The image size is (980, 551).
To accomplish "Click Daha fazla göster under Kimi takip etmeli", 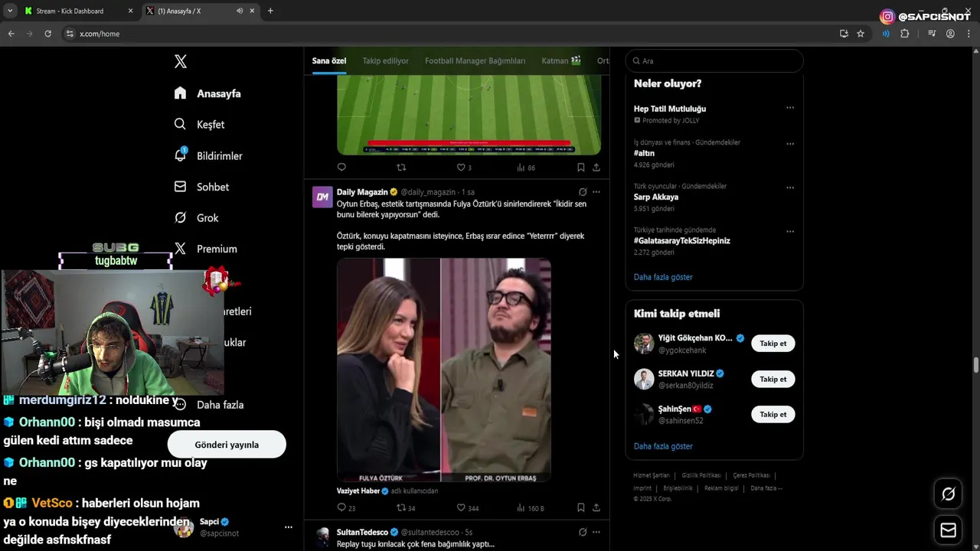I will pos(663,446).
